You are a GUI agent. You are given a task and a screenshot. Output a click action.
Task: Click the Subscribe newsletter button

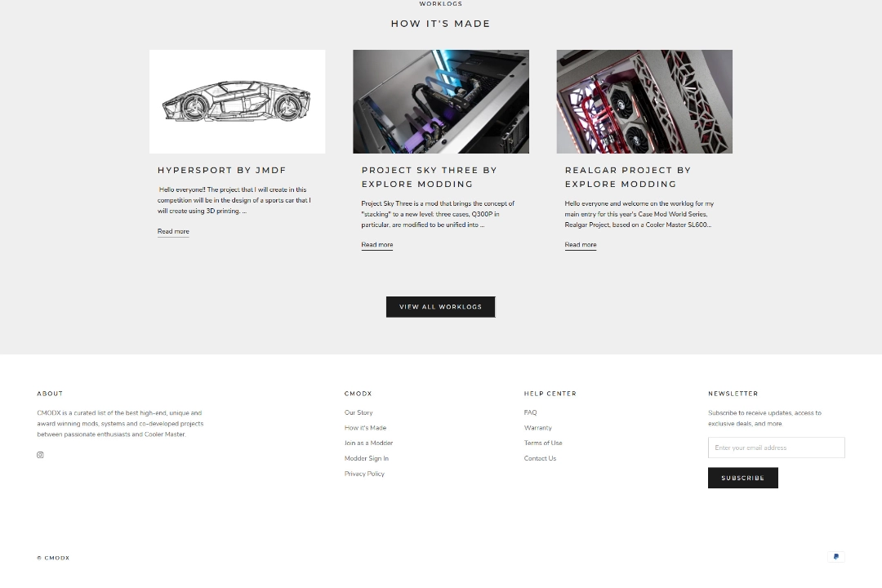pos(743,478)
